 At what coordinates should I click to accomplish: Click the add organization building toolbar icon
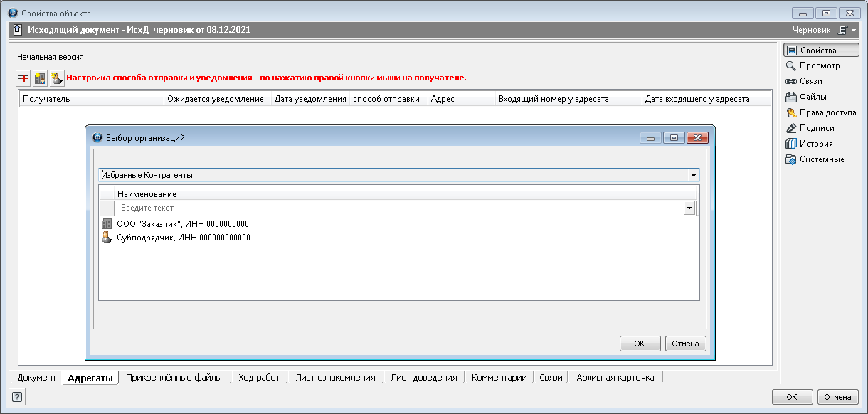(40, 78)
